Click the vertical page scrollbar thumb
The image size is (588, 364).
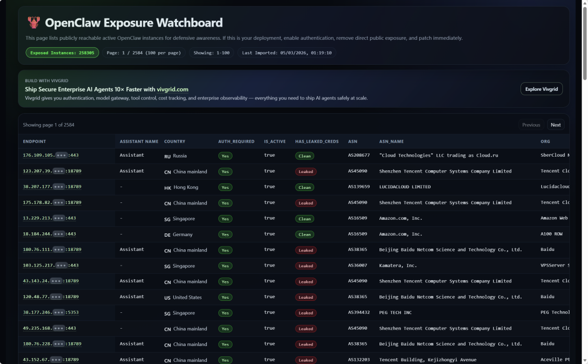coord(584,43)
